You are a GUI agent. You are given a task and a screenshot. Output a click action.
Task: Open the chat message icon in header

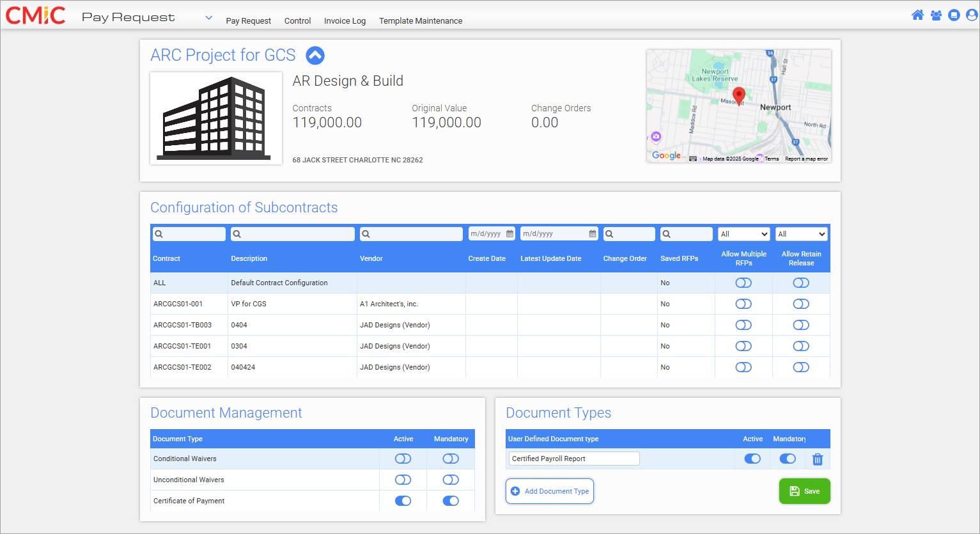(x=954, y=15)
